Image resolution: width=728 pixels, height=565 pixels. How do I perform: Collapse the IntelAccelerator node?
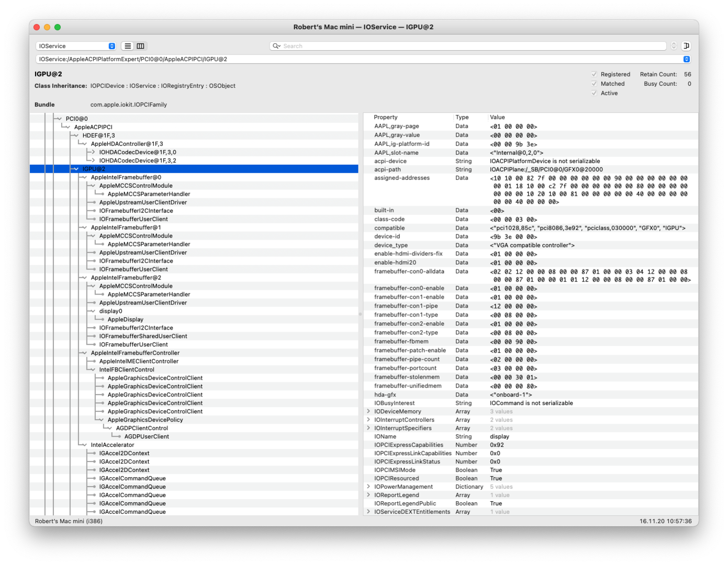(x=84, y=445)
